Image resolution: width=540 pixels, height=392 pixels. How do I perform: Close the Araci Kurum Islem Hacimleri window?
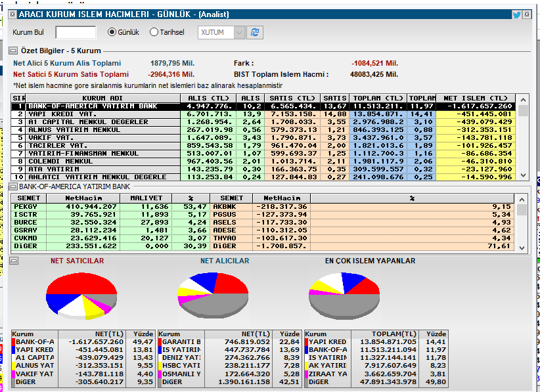pos(527,14)
